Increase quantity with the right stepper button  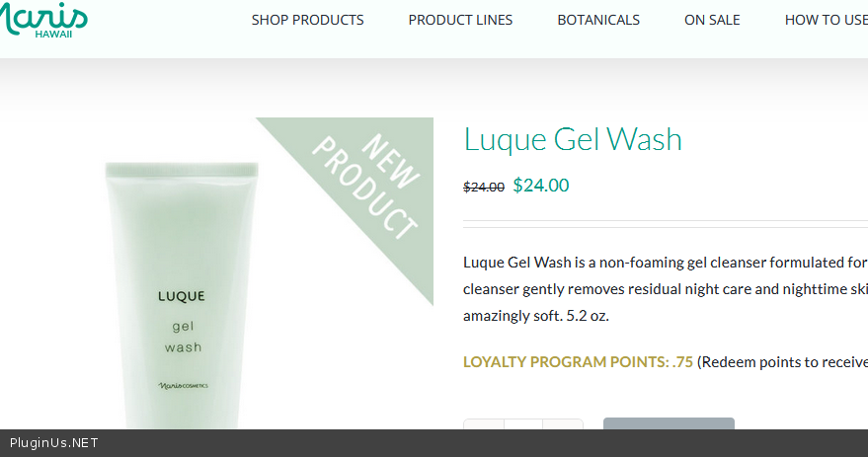coord(563,424)
